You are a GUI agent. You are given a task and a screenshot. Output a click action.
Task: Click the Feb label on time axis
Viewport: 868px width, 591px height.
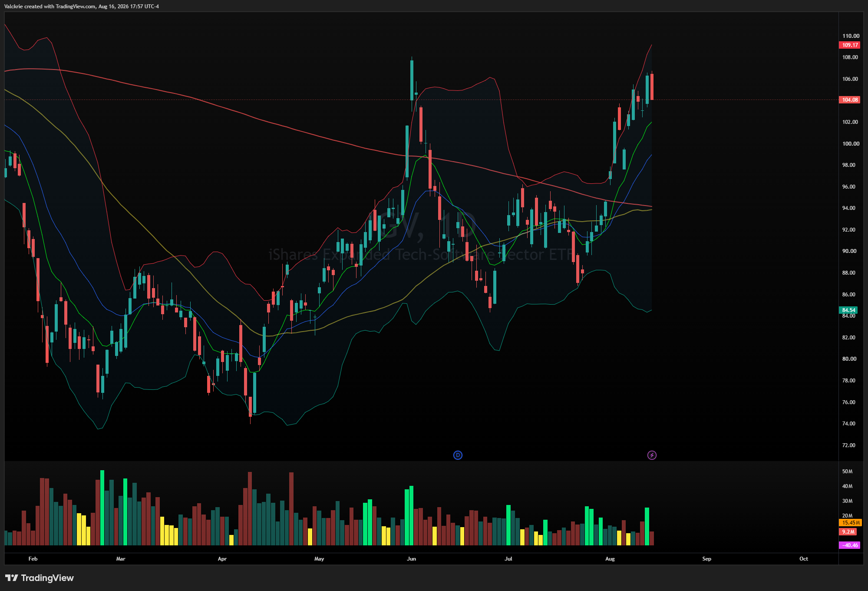33,559
